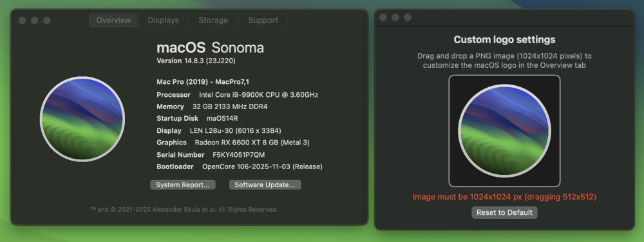This screenshot has height=242, width=644.
Task: Close the Custom logo settings window
Action: (383, 17)
